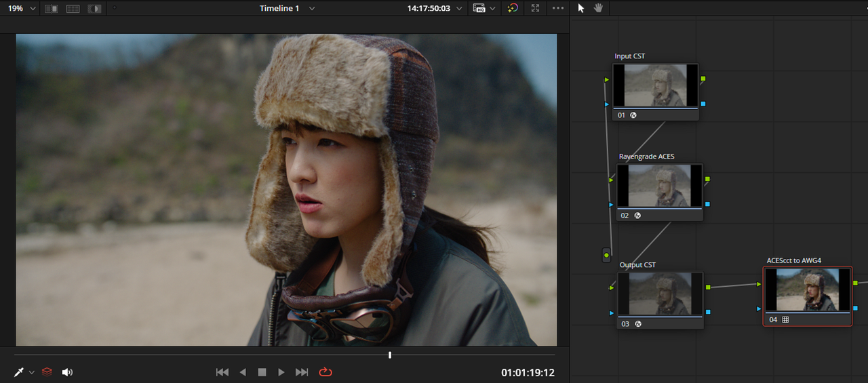Click the LUT grid badge on node 04
Image resolution: width=868 pixels, height=383 pixels.
(786, 319)
